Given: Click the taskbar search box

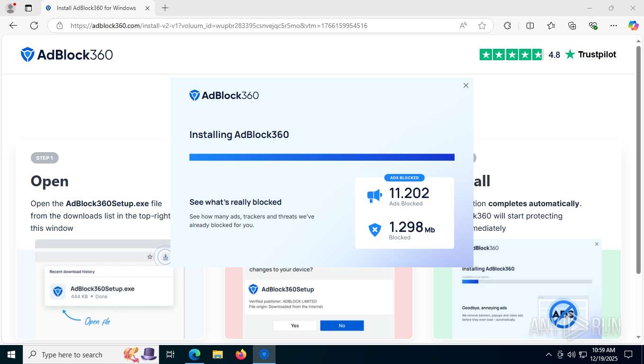Looking at the screenshot, I should 91,355.
